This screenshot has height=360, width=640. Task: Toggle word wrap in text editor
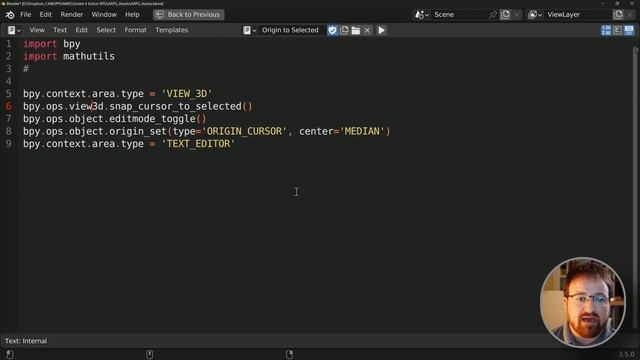click(x=618, y=30)
